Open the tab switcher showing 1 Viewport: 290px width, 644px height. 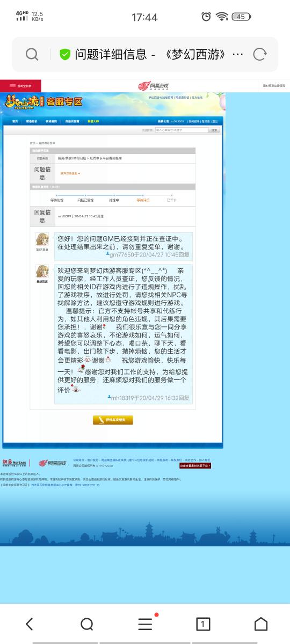coord(203,624)
